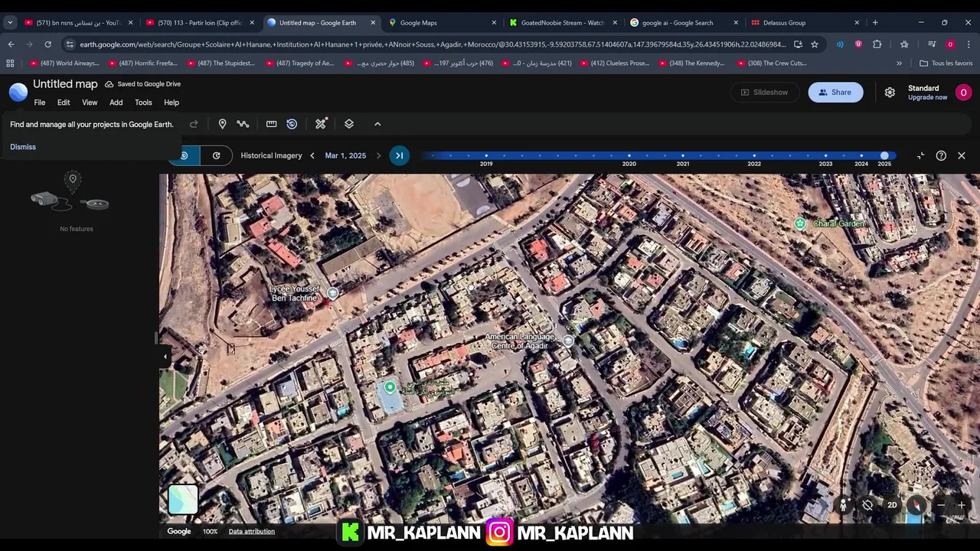Rename the Untitled map title
Screen dimensions: 980x551
[65, 84]
